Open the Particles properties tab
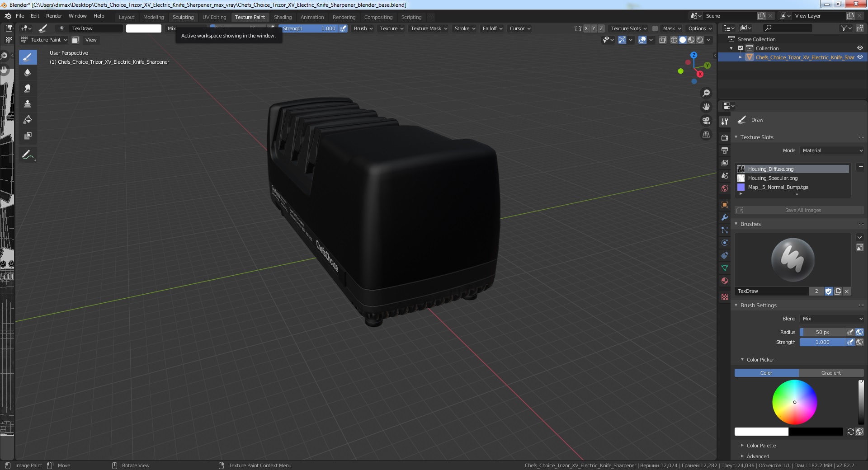Screen dimensions: 868x470 [x=725, y=230]
